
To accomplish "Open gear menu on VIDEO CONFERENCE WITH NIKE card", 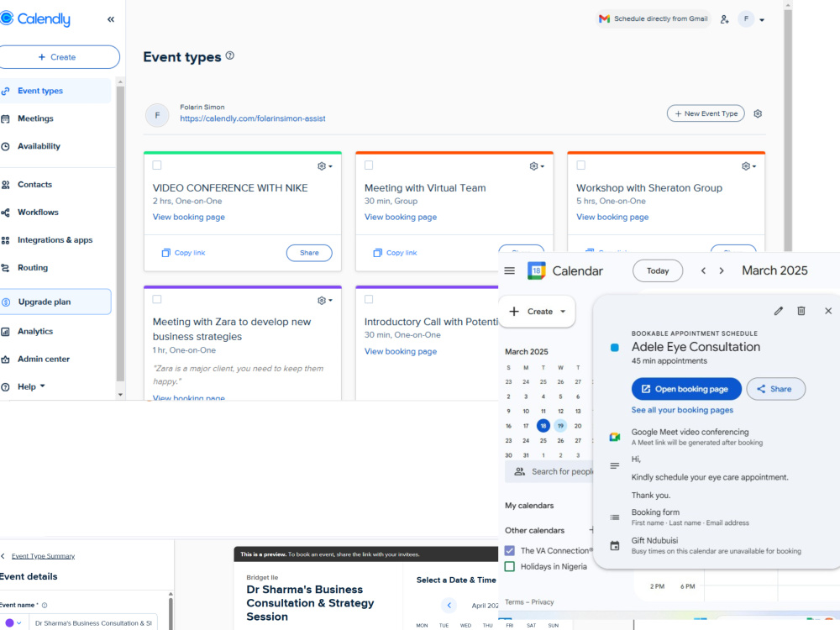I will point(324,166).
